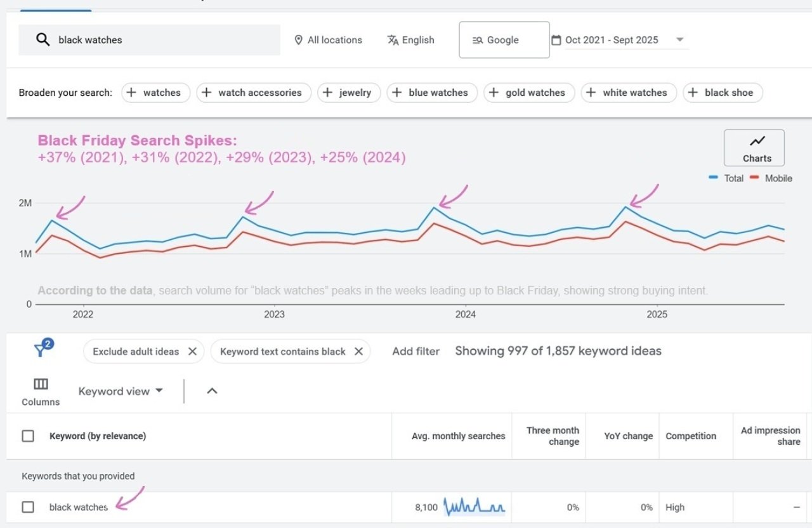Expand the Oct 2021 - Sept 2025 date dropdown
The height and width of the screenshot is (528, 812).
tap(679, 39)
